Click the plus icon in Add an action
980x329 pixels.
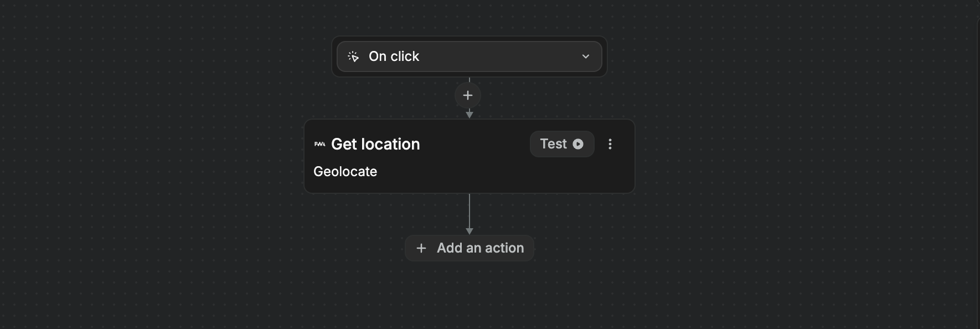(421, 248)
